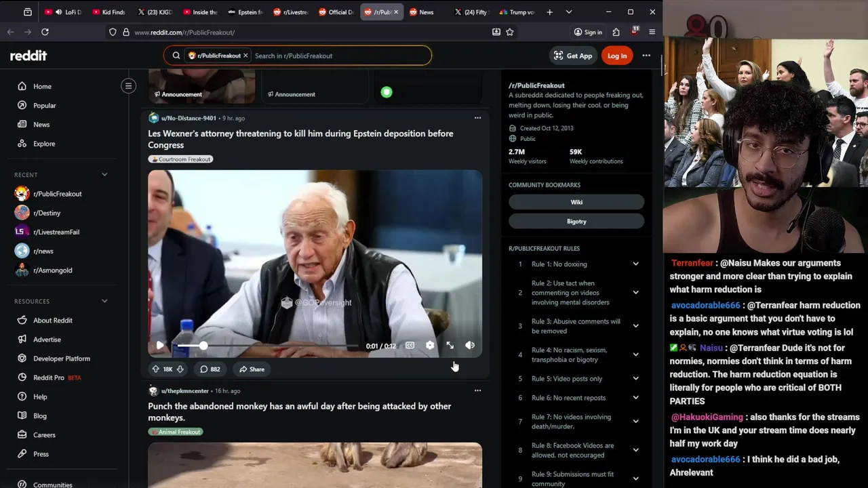Click browser reload button

point(45,32)
